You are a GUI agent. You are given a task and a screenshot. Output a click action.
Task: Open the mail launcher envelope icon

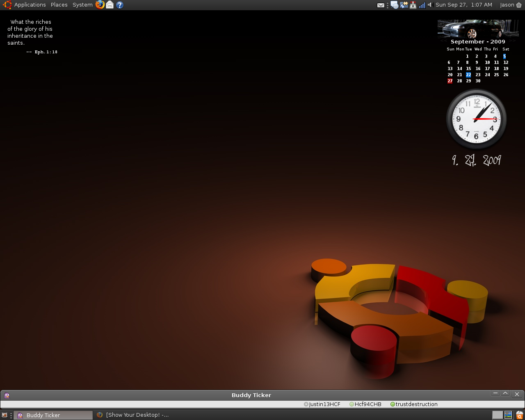click(x=110, y=5)
